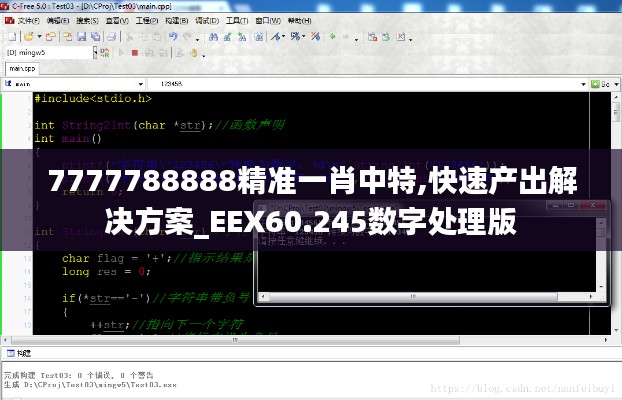Click the editor vertical scrollbar down arrow
This screenshot has height=400, width=622.
[x=616, y=330]
